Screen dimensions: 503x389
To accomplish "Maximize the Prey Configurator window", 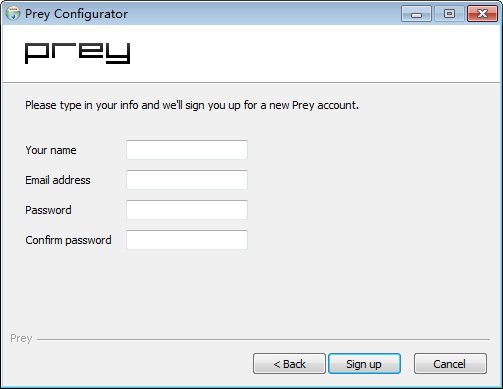I will tap(449, 14).
